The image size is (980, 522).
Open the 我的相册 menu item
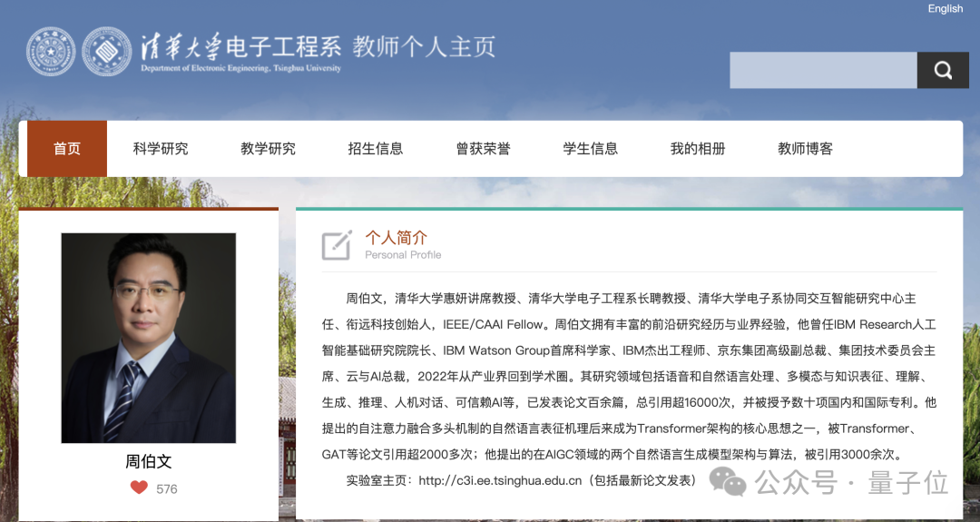(x=698, y=149)
